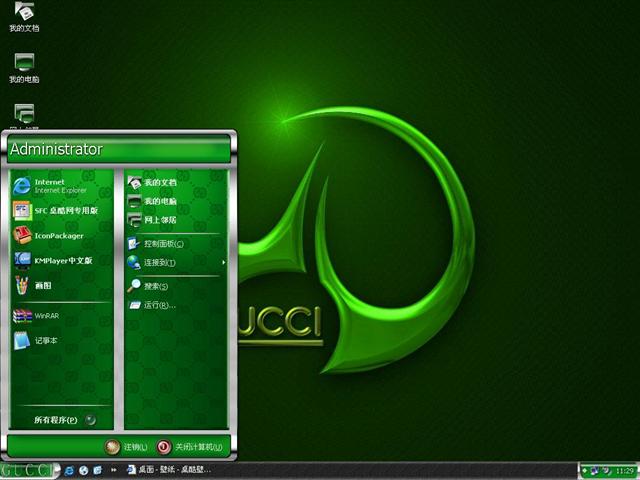
Task: Open 搜索(S) search entry
Action: pyautogui.click(x=176, y=286)
